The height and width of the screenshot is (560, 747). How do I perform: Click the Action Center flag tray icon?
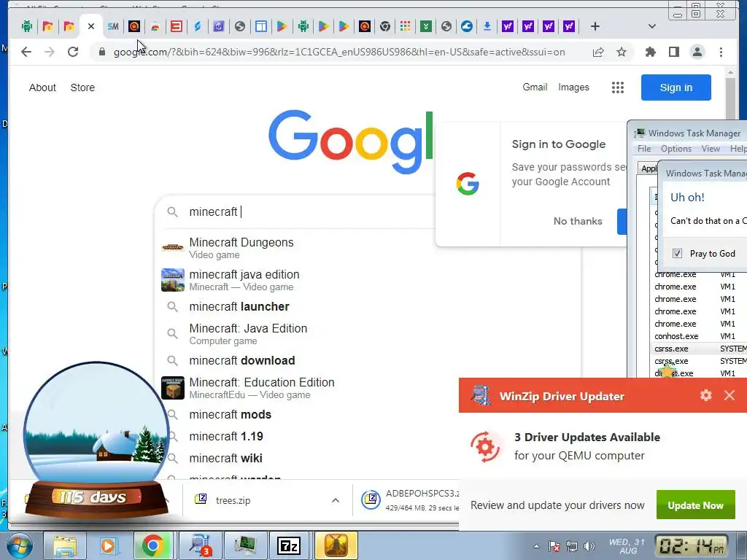554,546
